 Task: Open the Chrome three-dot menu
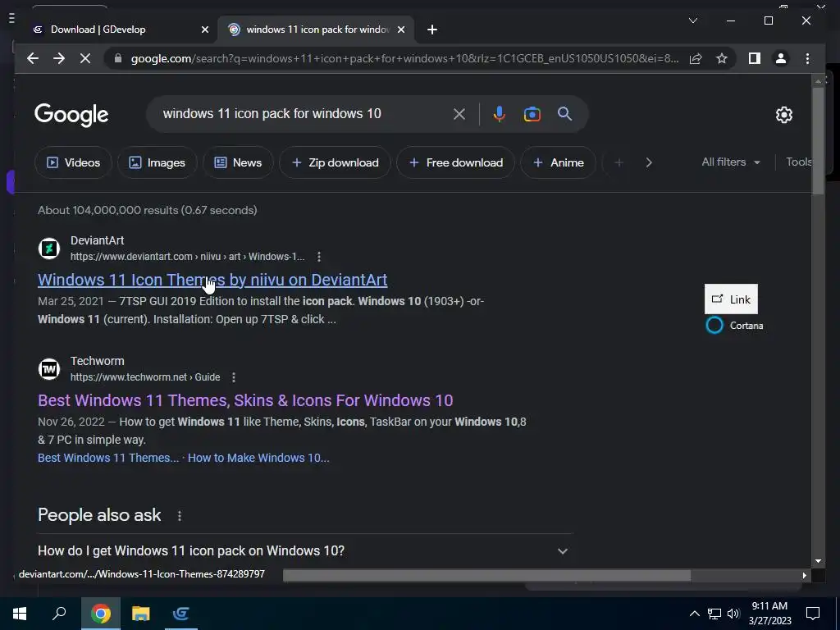807,58
